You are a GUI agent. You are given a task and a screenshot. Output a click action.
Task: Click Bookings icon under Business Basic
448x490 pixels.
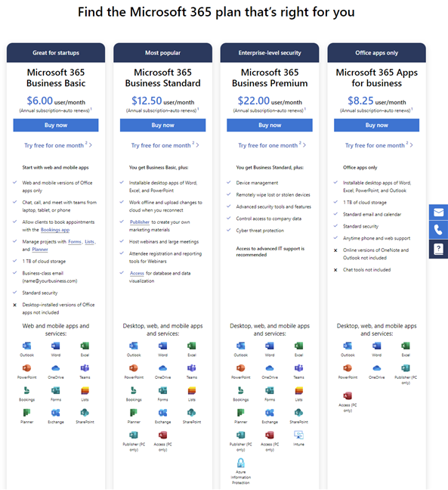pyautogui.click(x=27, y=390)
